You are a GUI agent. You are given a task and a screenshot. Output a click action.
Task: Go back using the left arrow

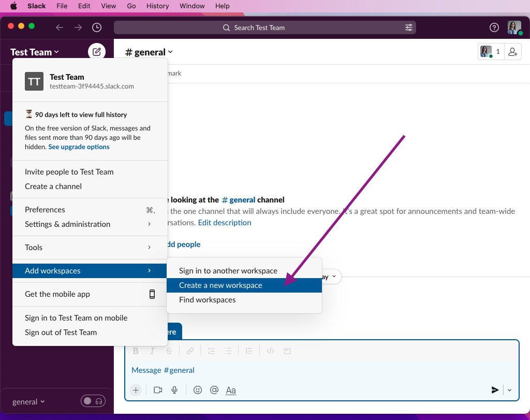pyautogui.click(x=60, y=27)
